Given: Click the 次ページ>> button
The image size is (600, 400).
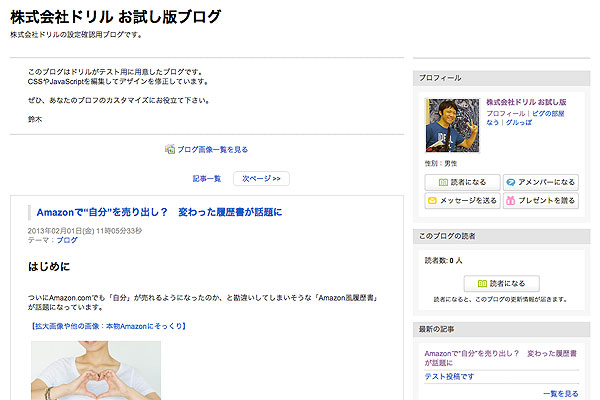Looking at the screenshot, I should coord(261,179).
